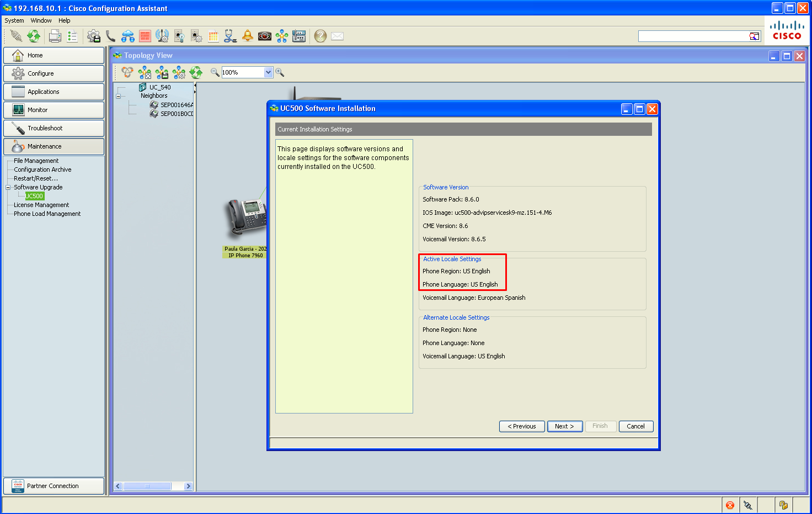Open the Applications section

click(x=54, y=92)
